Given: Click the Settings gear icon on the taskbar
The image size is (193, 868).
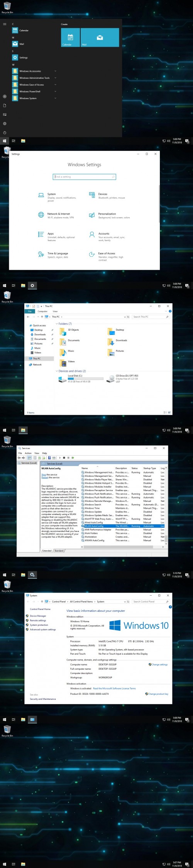Looking at the screenshot, I should click(32, 285).
